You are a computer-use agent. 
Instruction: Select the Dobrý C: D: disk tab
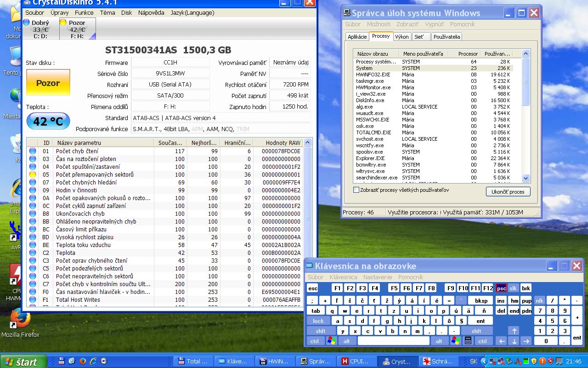tap(40, 29)
